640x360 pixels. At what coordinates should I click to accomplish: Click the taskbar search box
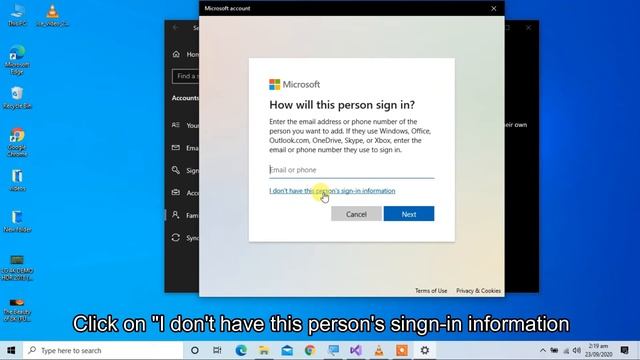(103, 351)
